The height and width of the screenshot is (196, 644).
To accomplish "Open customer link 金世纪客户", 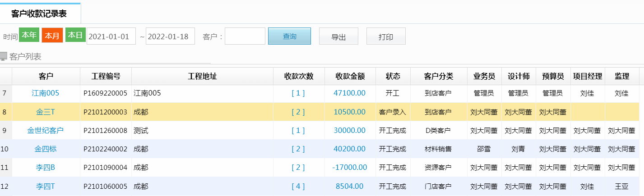I will [x=45, y=130].
